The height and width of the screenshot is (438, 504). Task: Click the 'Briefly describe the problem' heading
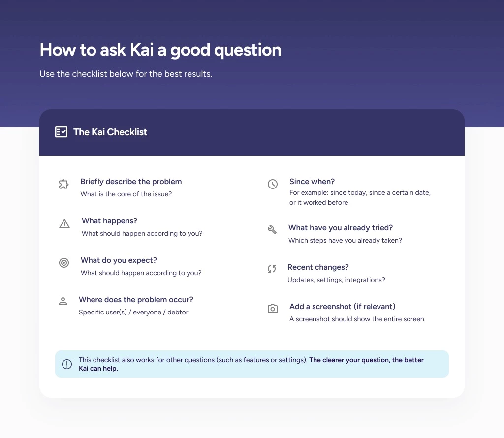coord(131,182)
